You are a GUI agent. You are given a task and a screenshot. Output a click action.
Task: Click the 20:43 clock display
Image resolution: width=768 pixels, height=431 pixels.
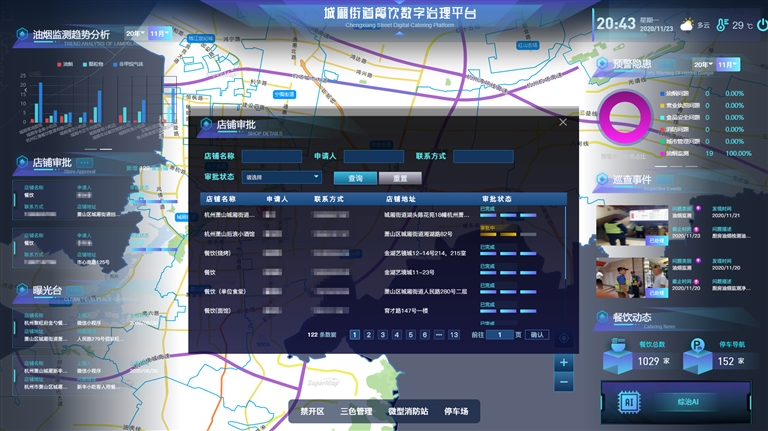tap(616, 24)
